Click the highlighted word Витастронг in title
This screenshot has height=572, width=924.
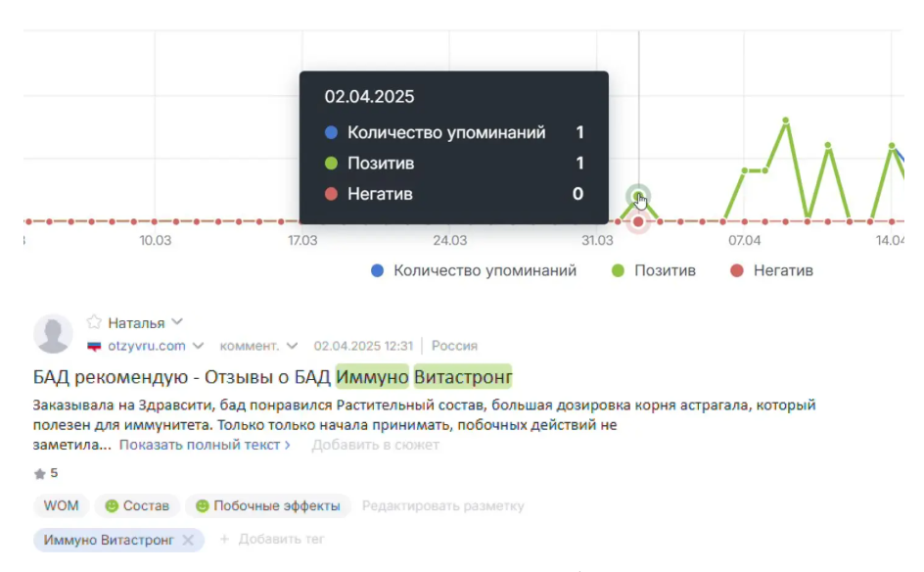pos(463,377)
